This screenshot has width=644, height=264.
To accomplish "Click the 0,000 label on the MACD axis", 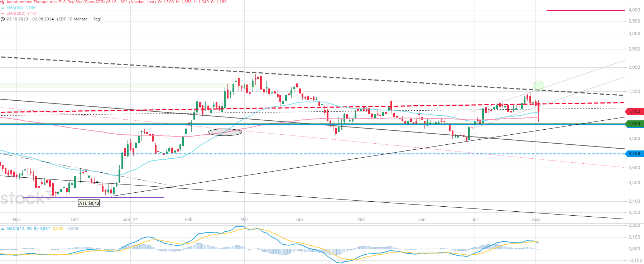I will tap(634, 249).
